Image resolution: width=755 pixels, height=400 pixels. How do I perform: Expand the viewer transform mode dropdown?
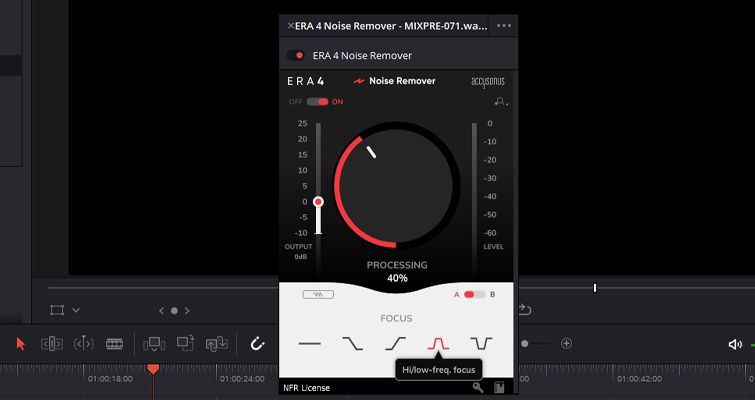76,310
